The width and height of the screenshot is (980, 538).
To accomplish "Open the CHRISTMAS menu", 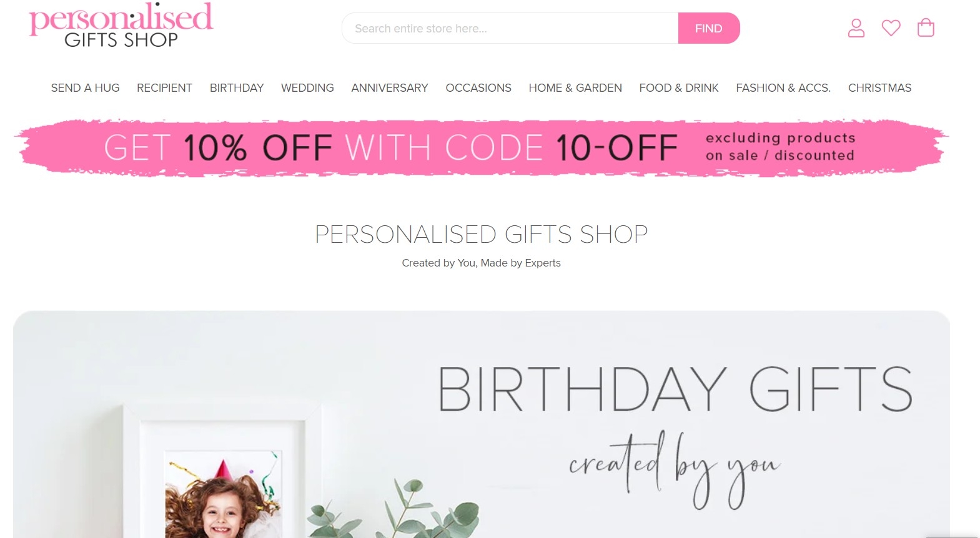I will click(x=879, y=88).
